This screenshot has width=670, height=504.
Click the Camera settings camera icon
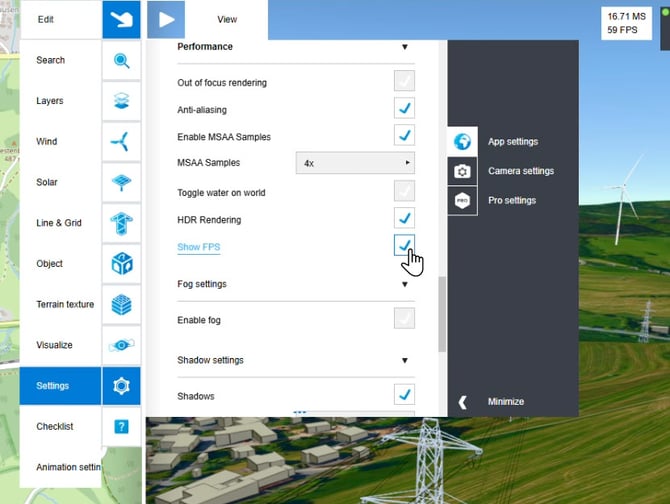(x=462, y=171)
